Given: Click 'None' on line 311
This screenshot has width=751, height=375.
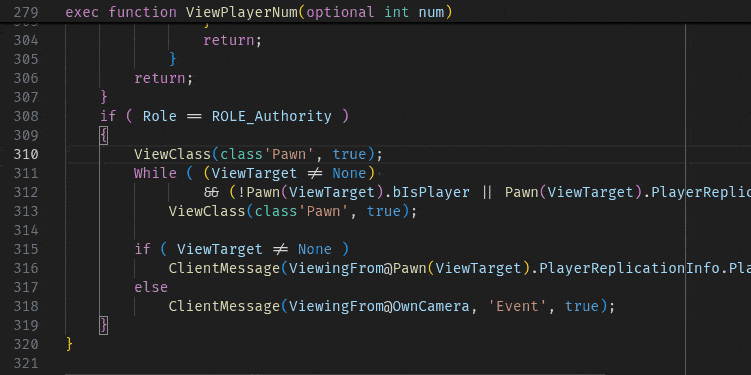Looking at the screenshot, I should coord(349,173).
